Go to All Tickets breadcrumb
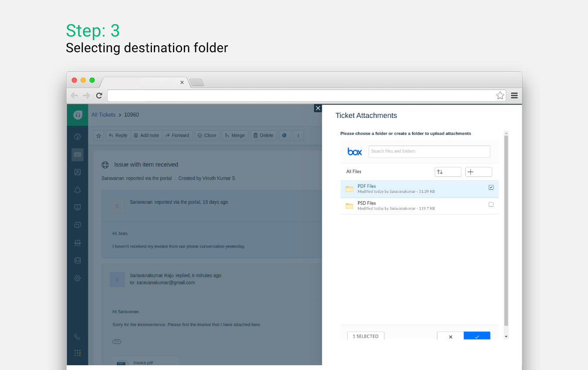This screenshot has width=588, height=370. click(x=103, y=115)
